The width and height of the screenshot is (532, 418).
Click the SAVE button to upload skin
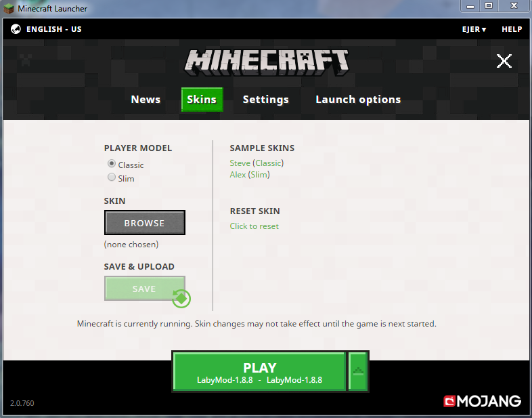[x=145, y=289]
